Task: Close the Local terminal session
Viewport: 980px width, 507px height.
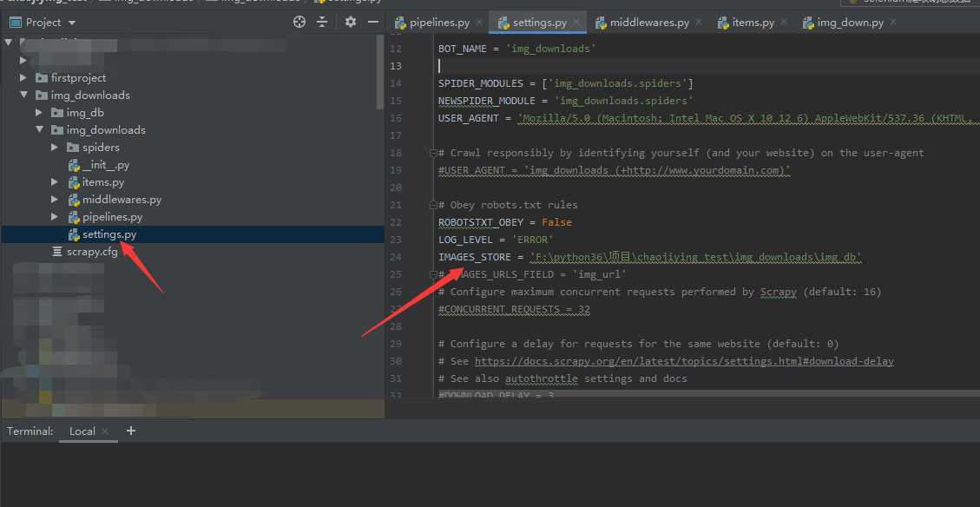Action: 105,431
